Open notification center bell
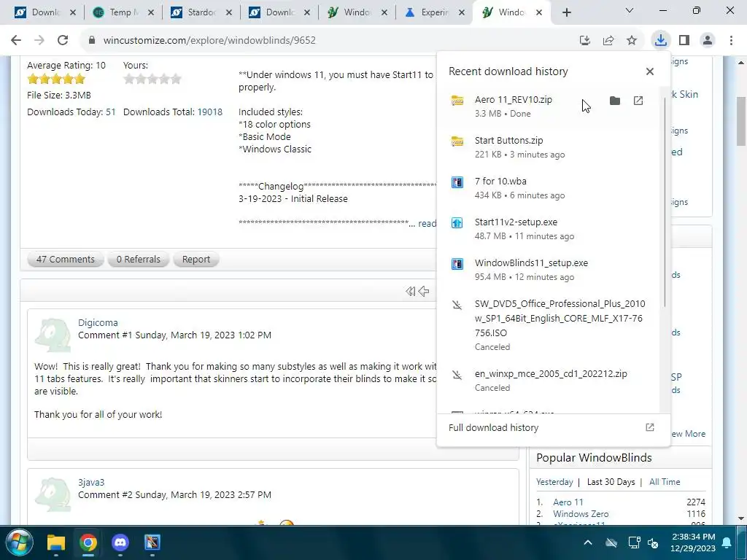 (727, 542)
